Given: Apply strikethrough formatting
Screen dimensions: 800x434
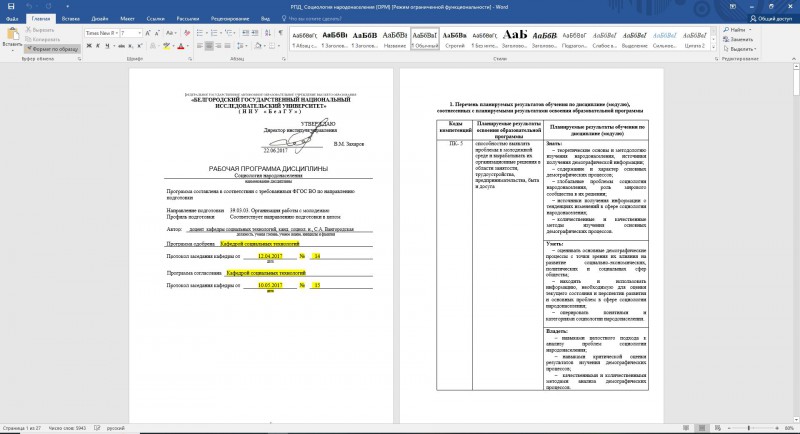Looking at the screenshot, I should coord(121,46).
